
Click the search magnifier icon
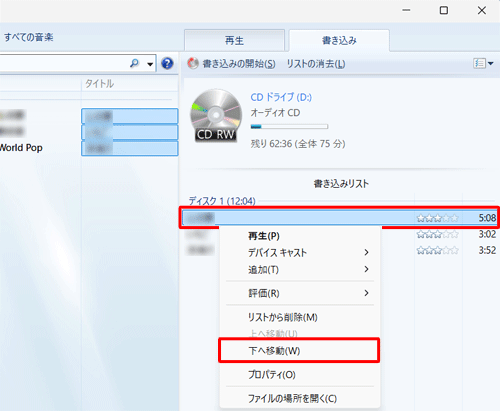pyautogui.click(x=134, y=63)
